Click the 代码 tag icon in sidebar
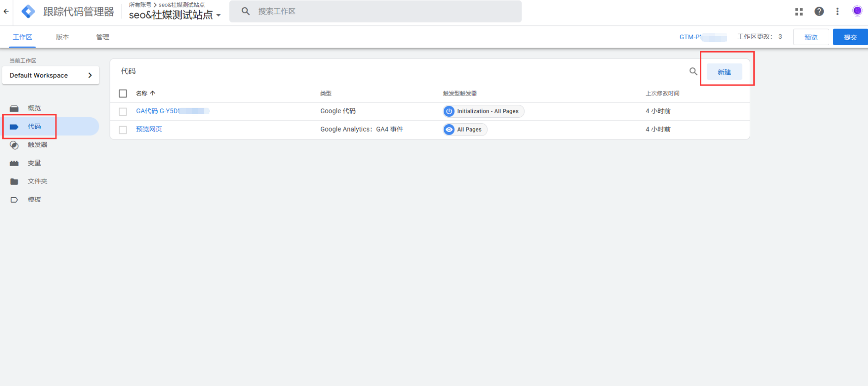The width and height of the screenshot is (868, 386). (14, 127)
